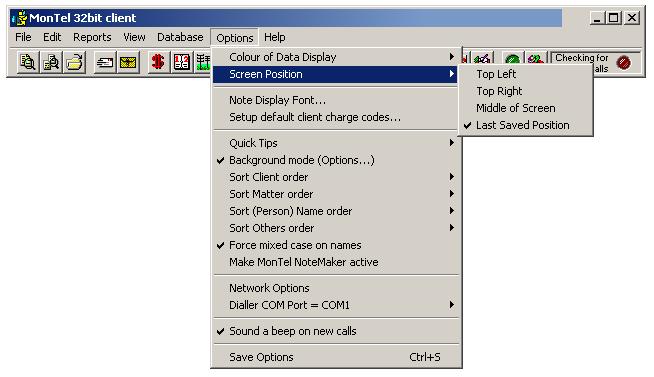Click the hand passing note toolbar icon
This screenshot has height=377, width=654.
(x=105, y=63)
